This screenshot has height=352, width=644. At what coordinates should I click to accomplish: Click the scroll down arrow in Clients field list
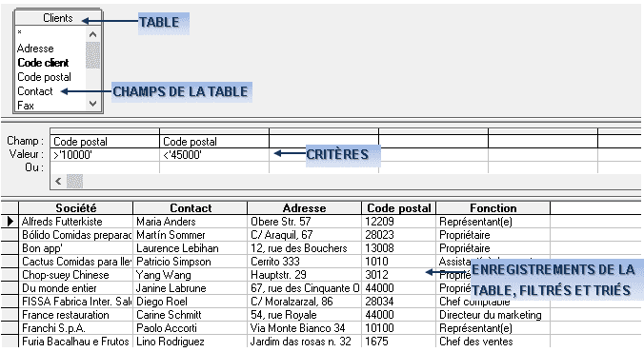tap(92, 104)
